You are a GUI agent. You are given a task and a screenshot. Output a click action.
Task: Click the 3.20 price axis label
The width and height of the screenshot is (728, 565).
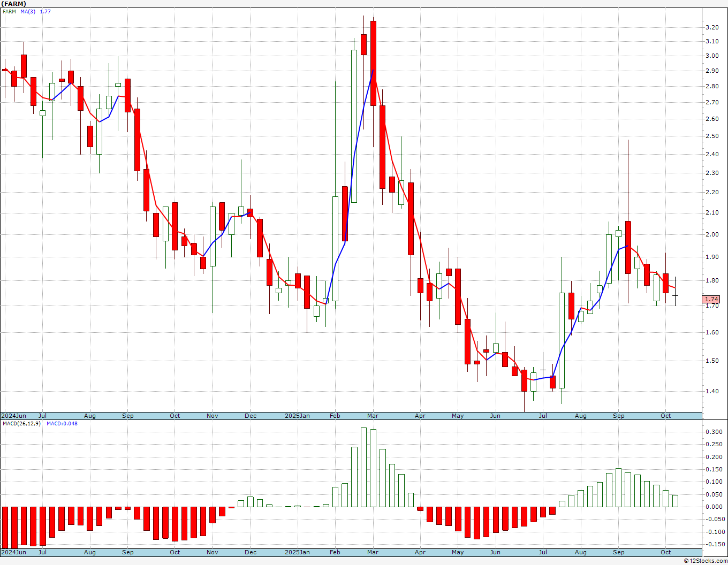(x=712, y=27)
